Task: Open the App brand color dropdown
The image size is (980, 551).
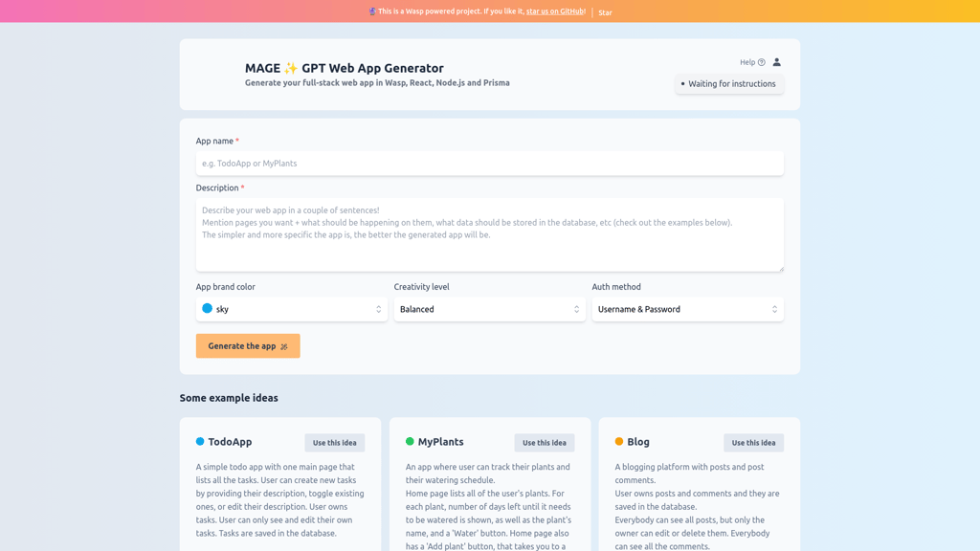Action: click(x=291, y=309)
